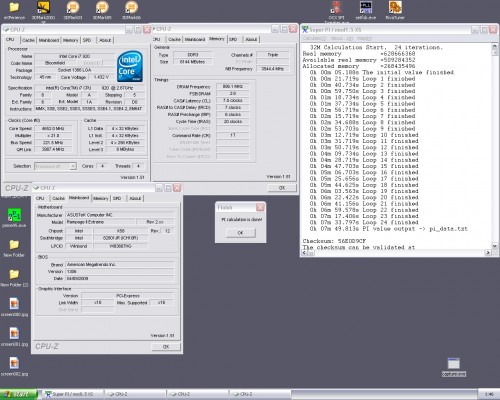Click the taskbar clock
The height and width of the screenshot is (400, 500).
(489, 394)
